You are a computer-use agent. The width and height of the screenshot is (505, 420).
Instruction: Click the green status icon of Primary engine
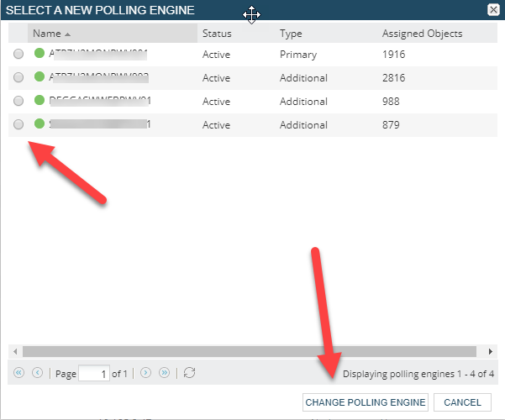pos(39,53)
